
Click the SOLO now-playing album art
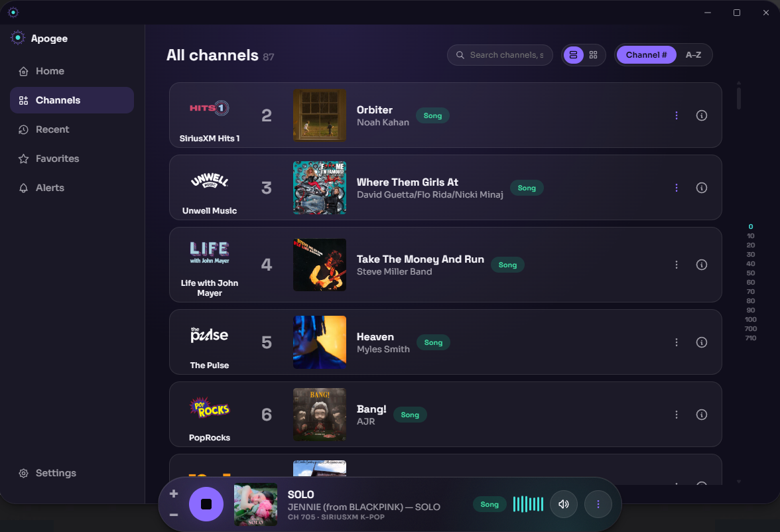pos(256,505)
